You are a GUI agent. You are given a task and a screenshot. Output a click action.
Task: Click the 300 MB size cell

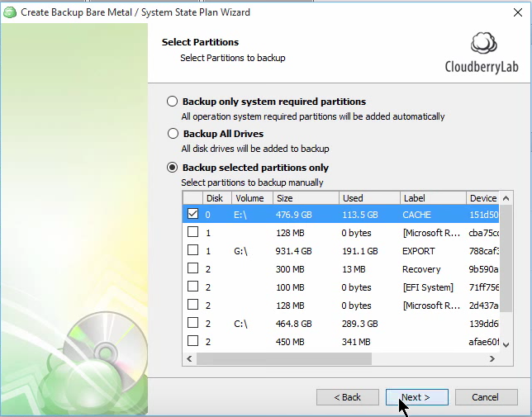pos(290,269)
